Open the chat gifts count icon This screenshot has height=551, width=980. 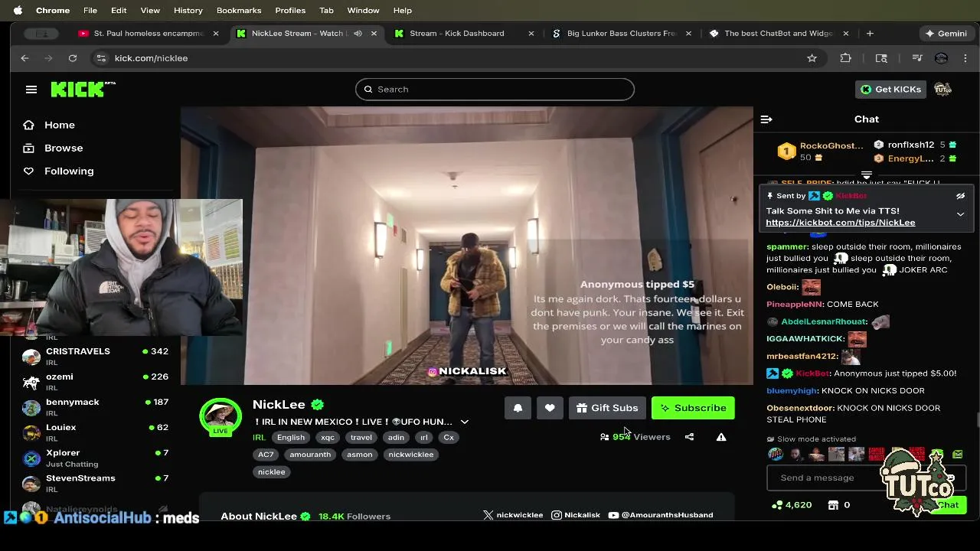[833, 505]
